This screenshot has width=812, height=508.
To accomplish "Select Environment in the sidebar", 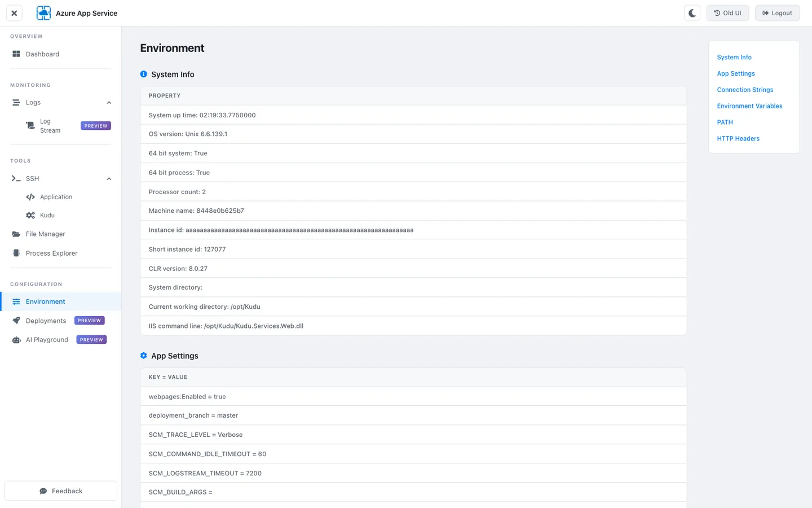I will [61, 301].
